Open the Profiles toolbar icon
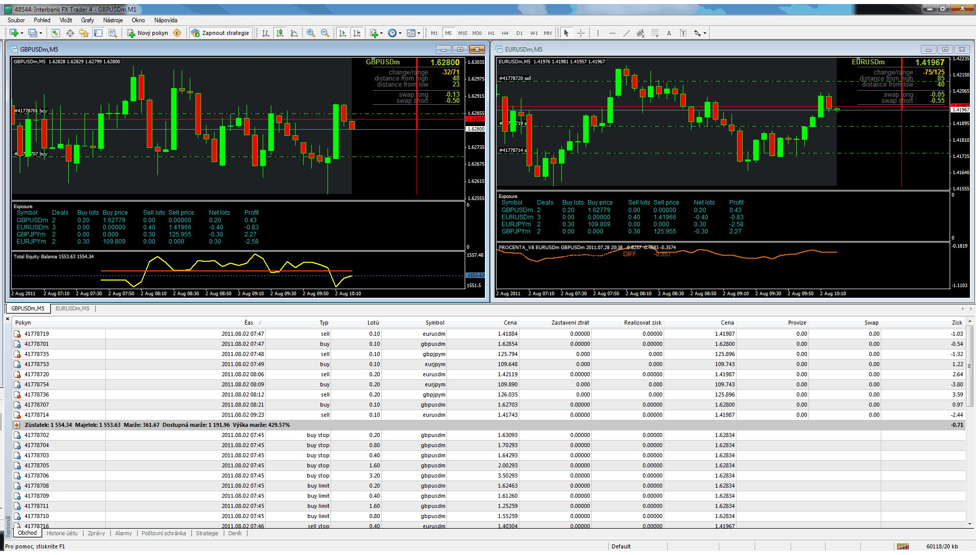Image resolution: width=980 pixels, height=555 pixels. click(x=32, y=33)
